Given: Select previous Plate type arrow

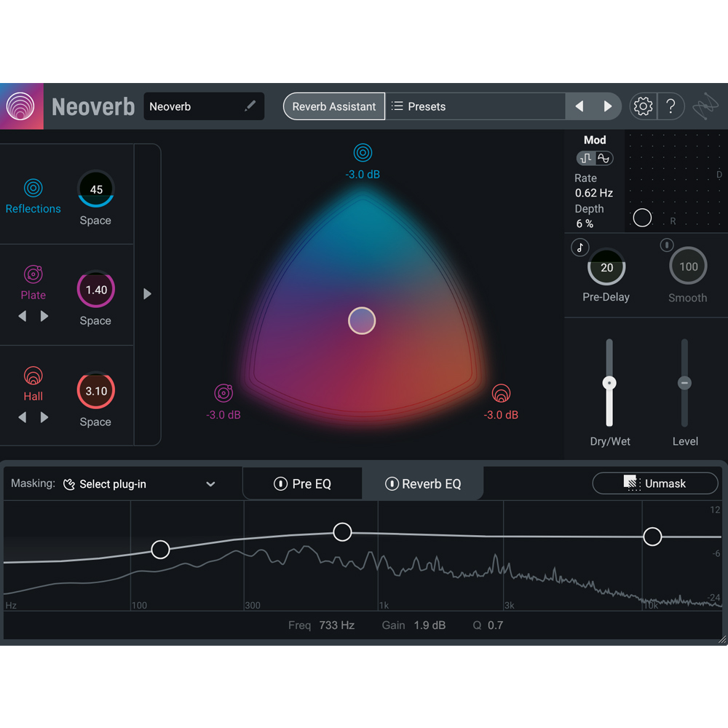Looking at the screenshot, I should [x=23, y=316].
